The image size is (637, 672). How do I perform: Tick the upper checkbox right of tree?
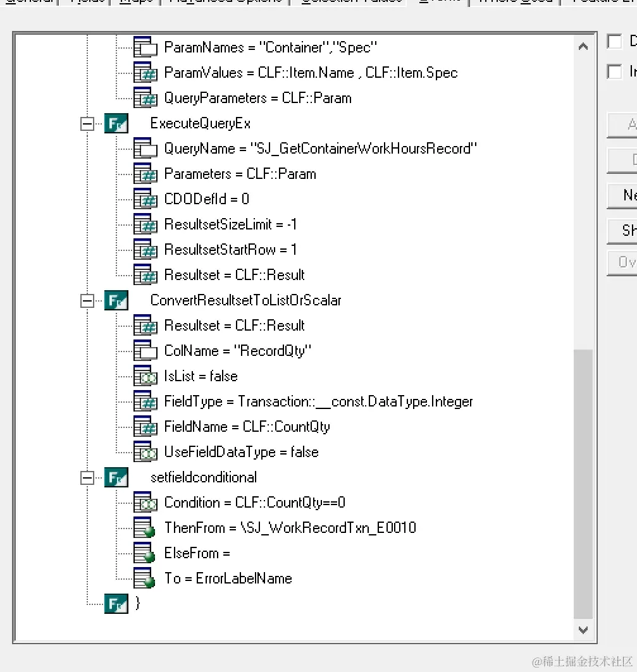click(x=614, y=42)
